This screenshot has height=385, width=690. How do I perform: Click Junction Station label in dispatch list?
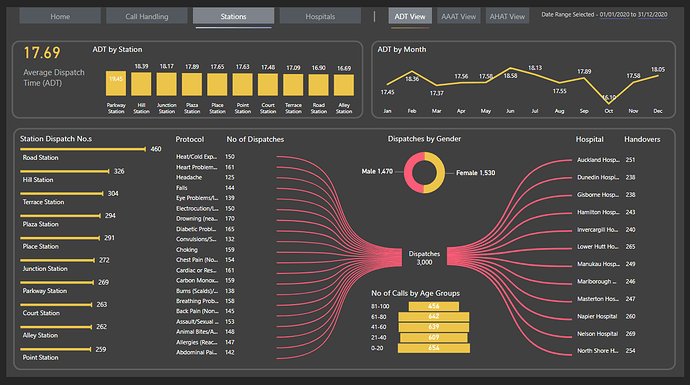click(45, 268)
